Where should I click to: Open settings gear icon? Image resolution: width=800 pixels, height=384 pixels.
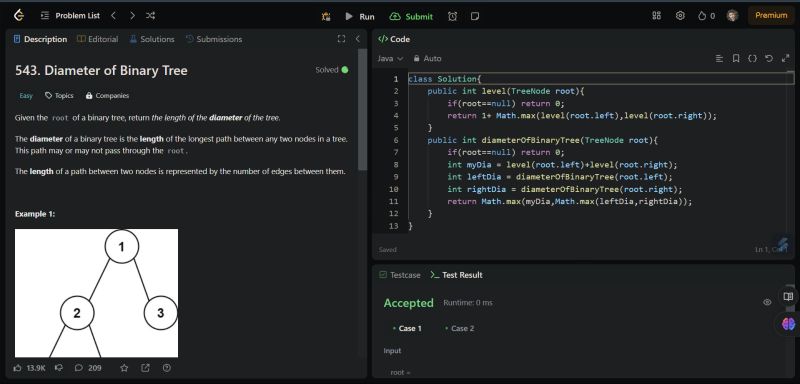[680, 16]
